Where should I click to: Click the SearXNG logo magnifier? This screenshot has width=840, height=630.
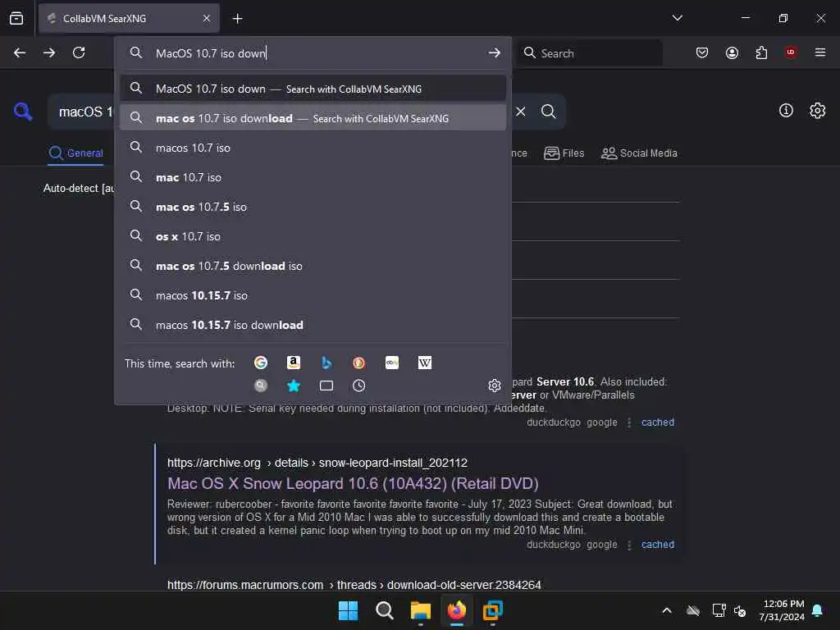click(x=23, y=112)
